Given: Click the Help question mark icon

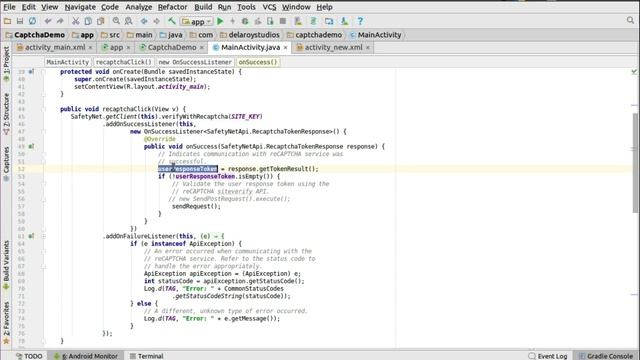Looking at the screenshot, I should [360, 21].
